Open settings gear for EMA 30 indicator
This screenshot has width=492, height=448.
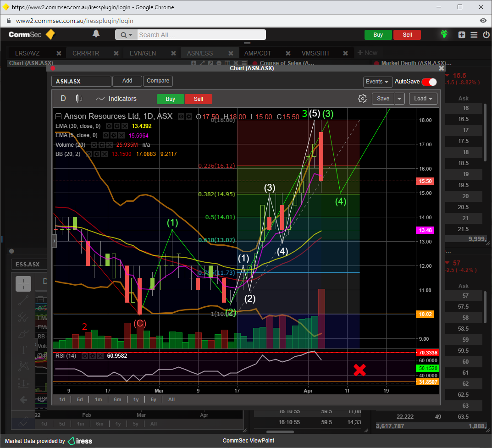coord(117,126)
